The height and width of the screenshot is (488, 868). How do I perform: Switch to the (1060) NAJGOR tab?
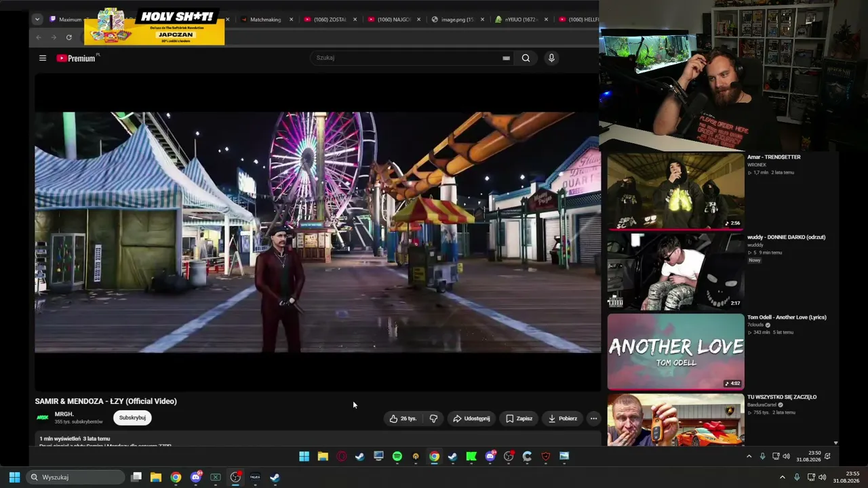394,20
